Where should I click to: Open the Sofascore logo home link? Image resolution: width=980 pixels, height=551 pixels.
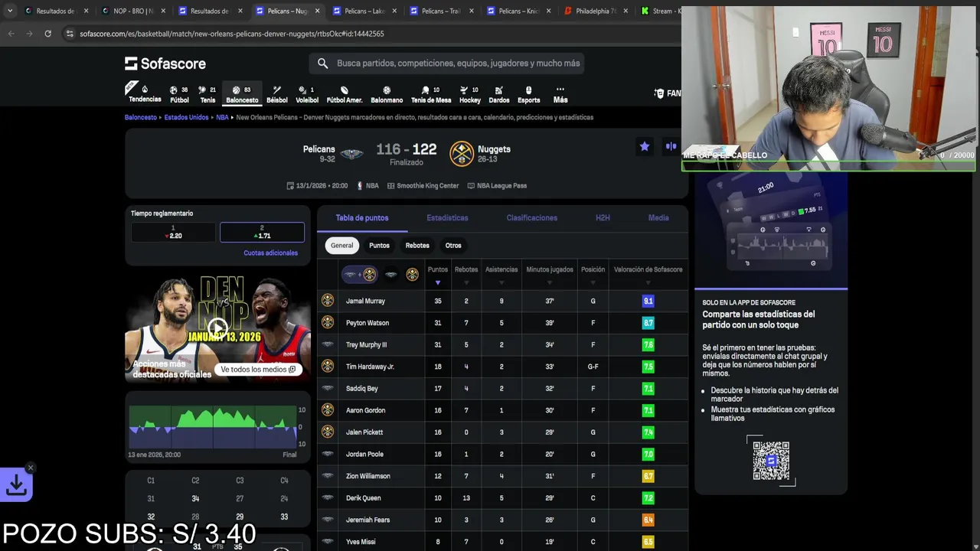pyautogui.click(x=165, y=64)
